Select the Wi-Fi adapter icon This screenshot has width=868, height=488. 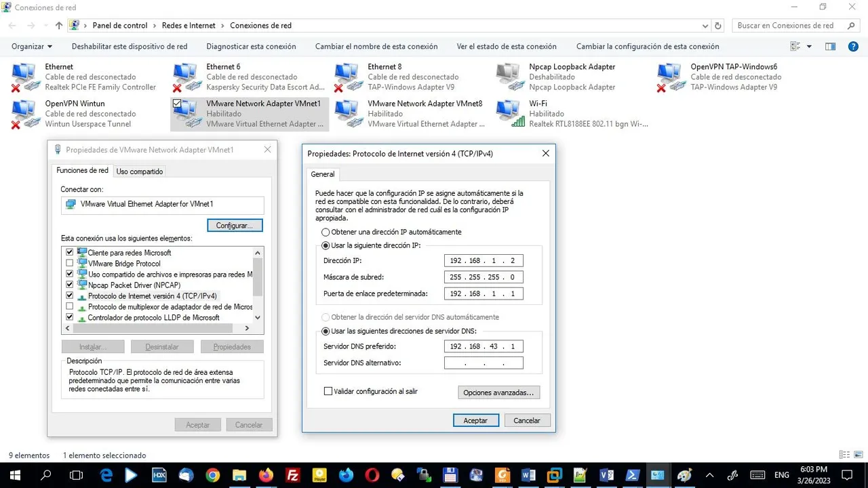tap(510, 114)
